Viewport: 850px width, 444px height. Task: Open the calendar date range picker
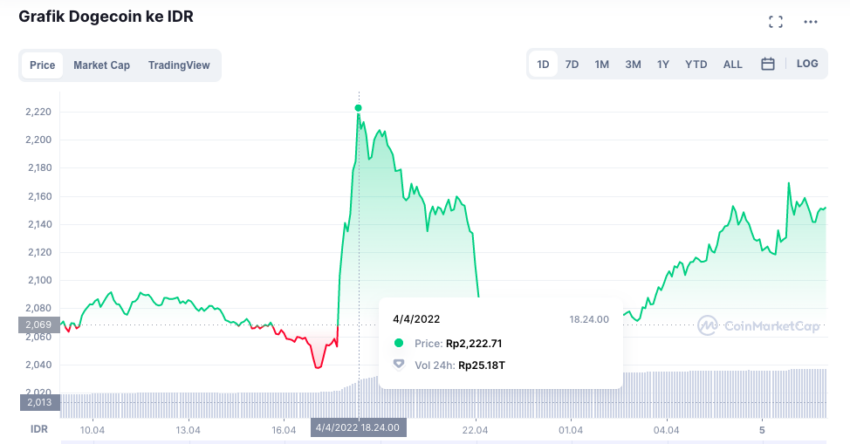(768, 64)
